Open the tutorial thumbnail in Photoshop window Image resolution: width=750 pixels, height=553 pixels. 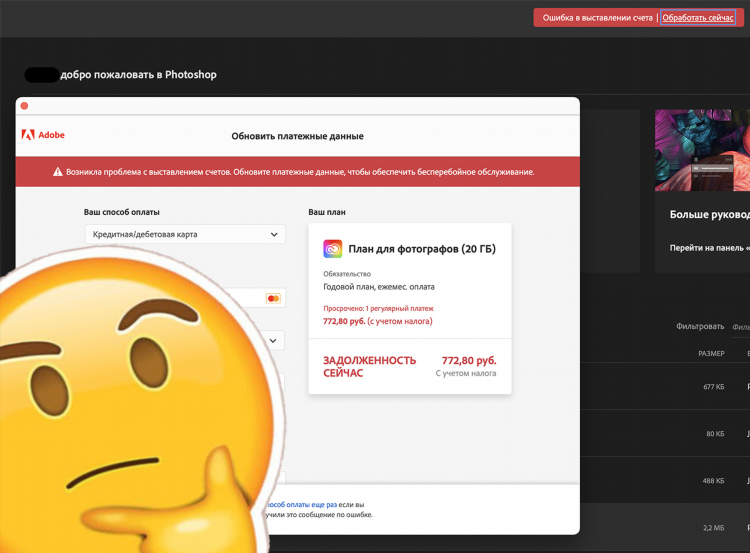pyautogui.click(x=702, y=150)
